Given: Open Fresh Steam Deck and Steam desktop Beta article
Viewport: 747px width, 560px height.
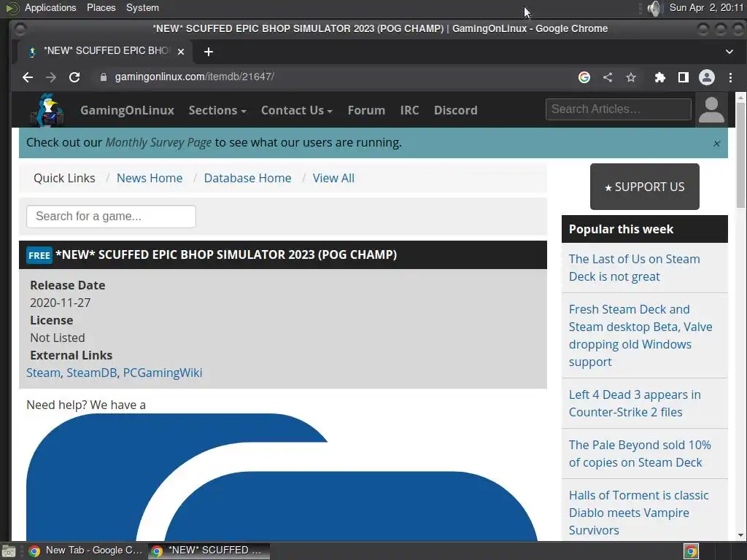Looking at the screenshot, I should point(640,335).
